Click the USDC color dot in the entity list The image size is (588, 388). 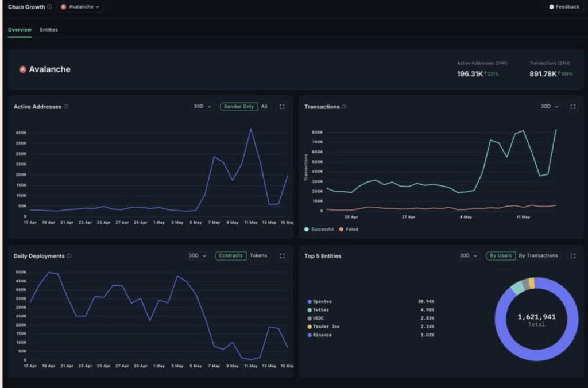(x=310, y=319)
